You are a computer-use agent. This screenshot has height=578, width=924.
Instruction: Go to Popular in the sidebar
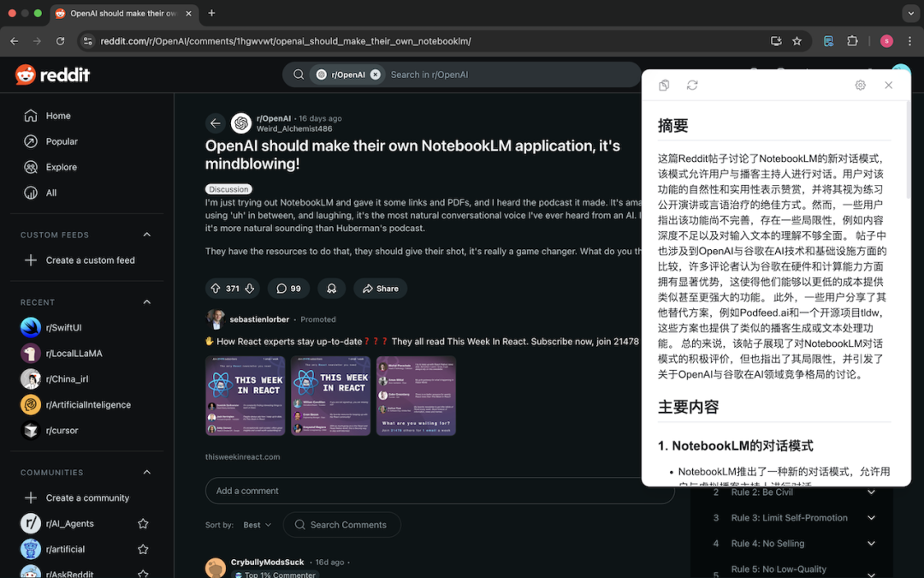62,141
